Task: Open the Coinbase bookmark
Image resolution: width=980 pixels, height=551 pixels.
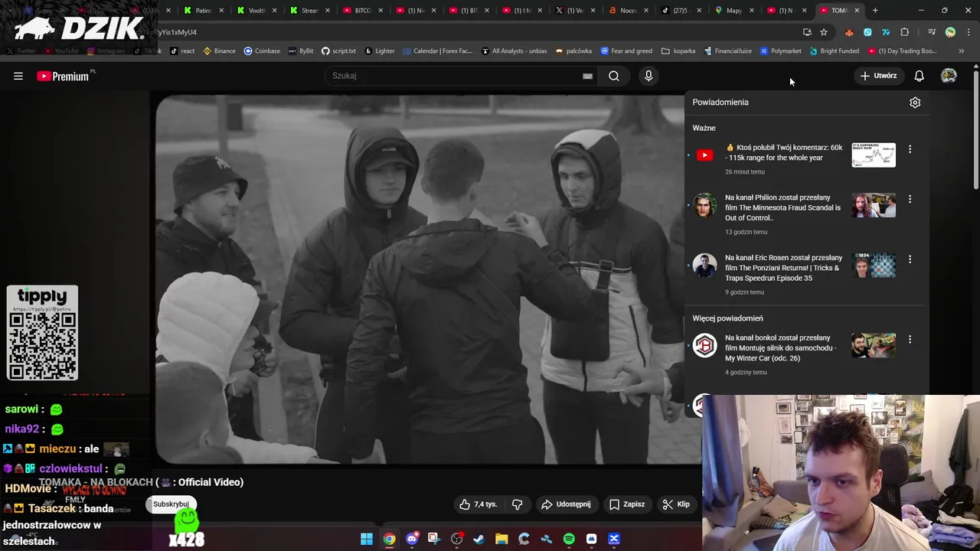Action: pos(262,51)
